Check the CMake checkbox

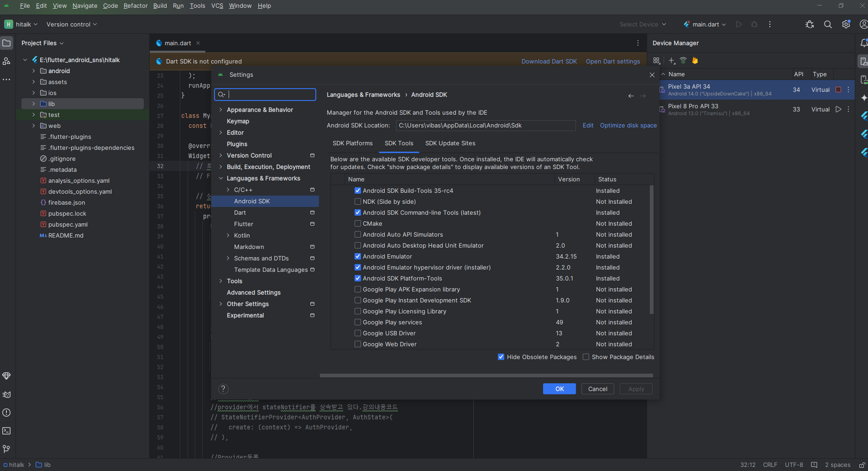(x=358, y=223)
